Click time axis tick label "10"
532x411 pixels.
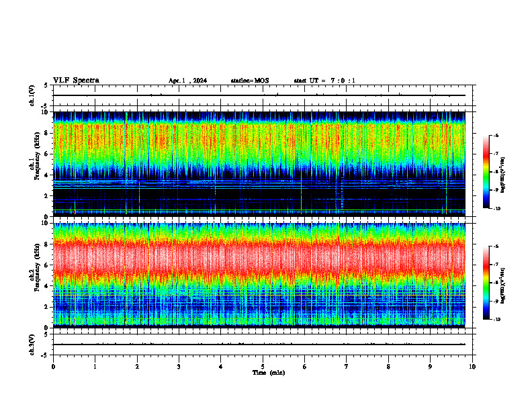(x=472, y=367)
